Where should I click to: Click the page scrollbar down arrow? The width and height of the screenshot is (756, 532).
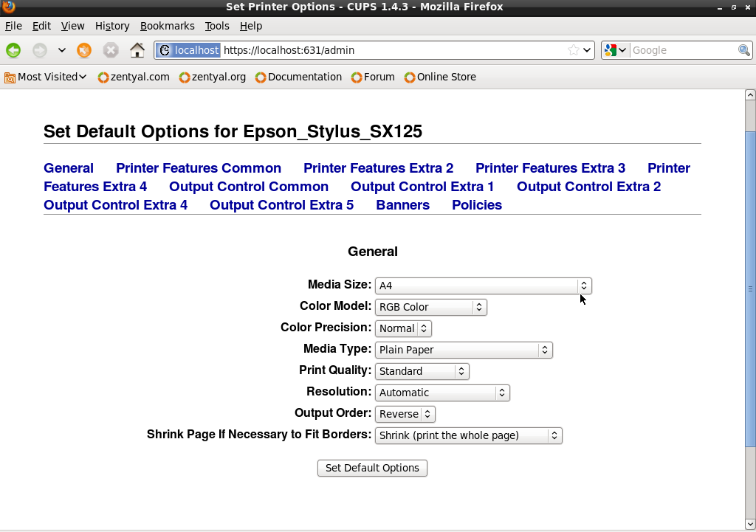pyautogui.click(x=750, y=524)
